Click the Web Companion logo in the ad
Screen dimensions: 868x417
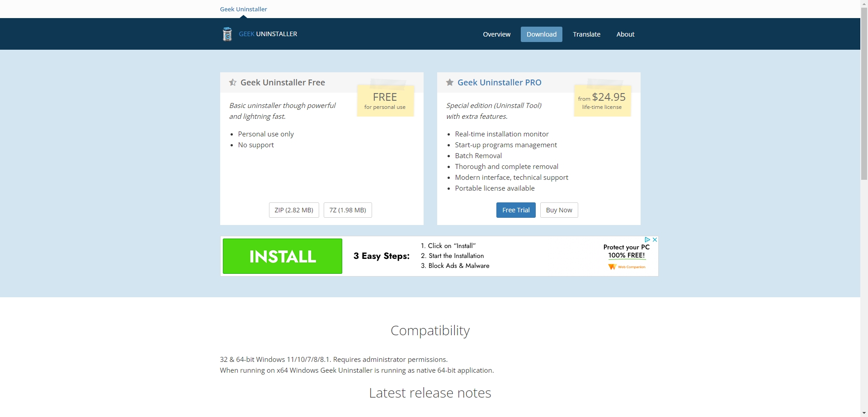click(627, 267)
